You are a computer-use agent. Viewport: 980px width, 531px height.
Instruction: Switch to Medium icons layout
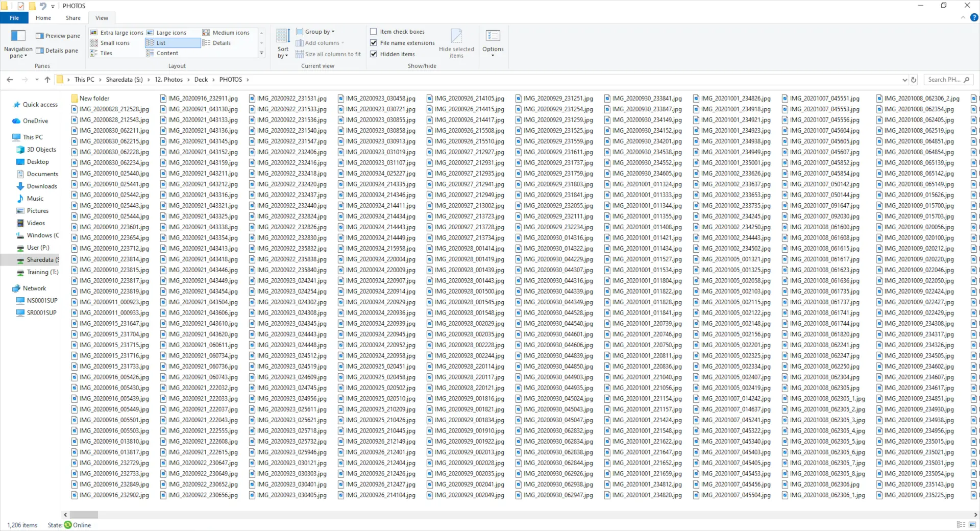pyautogui.click(x=226, y=33)
